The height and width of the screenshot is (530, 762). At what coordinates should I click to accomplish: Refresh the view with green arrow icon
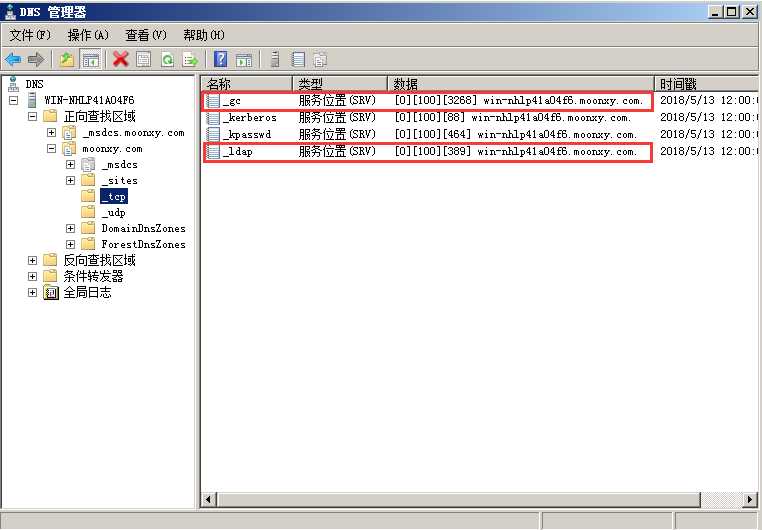(167, 60)
